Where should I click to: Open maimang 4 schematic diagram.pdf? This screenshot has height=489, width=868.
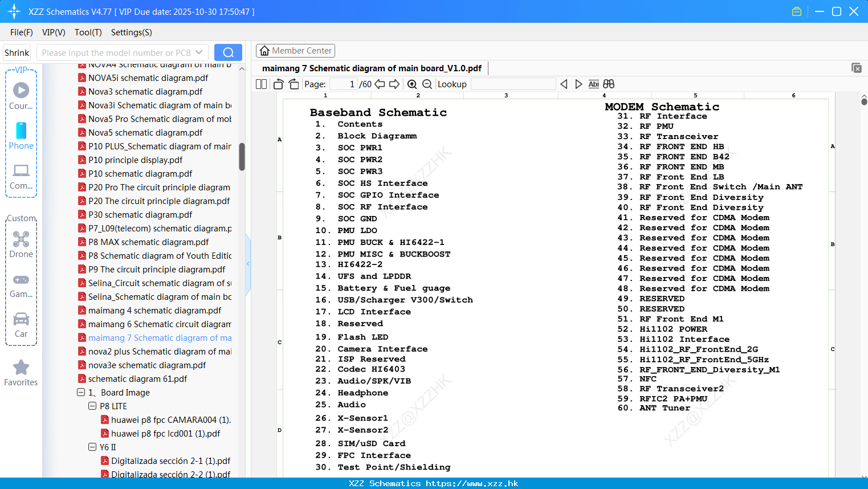154,310
